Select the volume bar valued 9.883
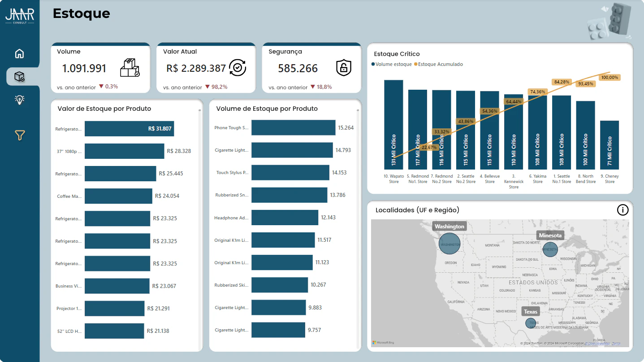Viewport: 644px width, 362px height. (x=279, y=307)
